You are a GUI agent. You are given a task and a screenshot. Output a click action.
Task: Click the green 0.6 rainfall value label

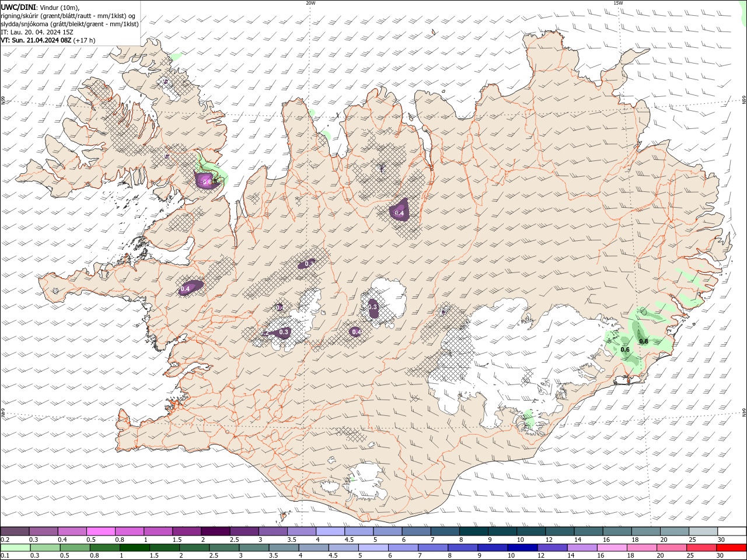(x=625, y=350)
